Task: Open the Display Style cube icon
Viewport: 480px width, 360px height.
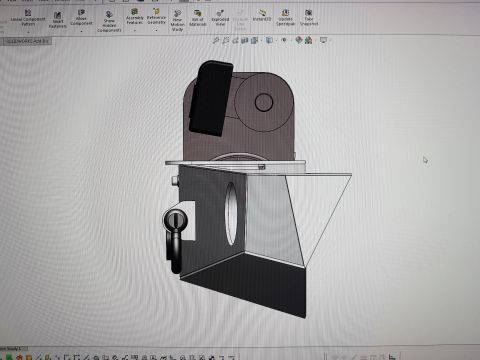Action: click(x=269, y=40)
